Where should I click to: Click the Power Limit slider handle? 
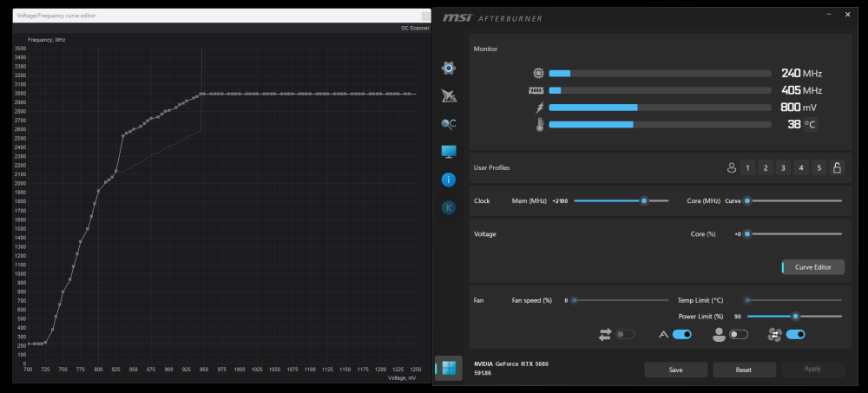(x=795, y=317)
